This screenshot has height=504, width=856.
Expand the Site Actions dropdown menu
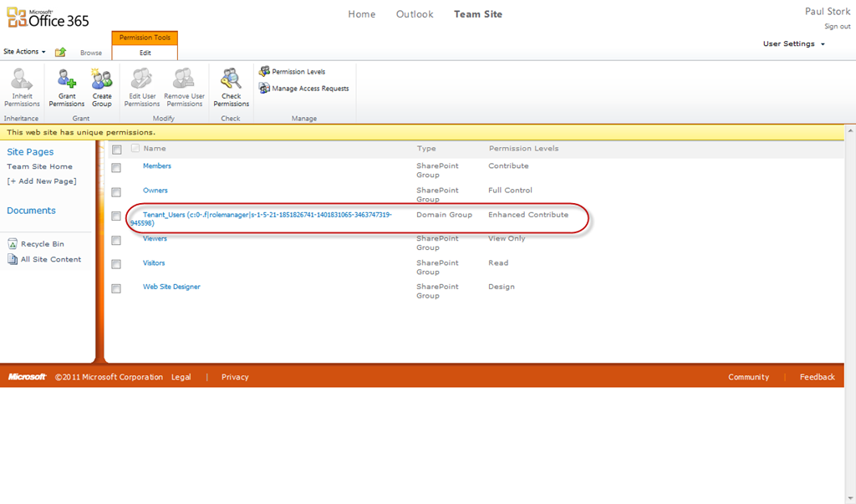tap(24, 52)
